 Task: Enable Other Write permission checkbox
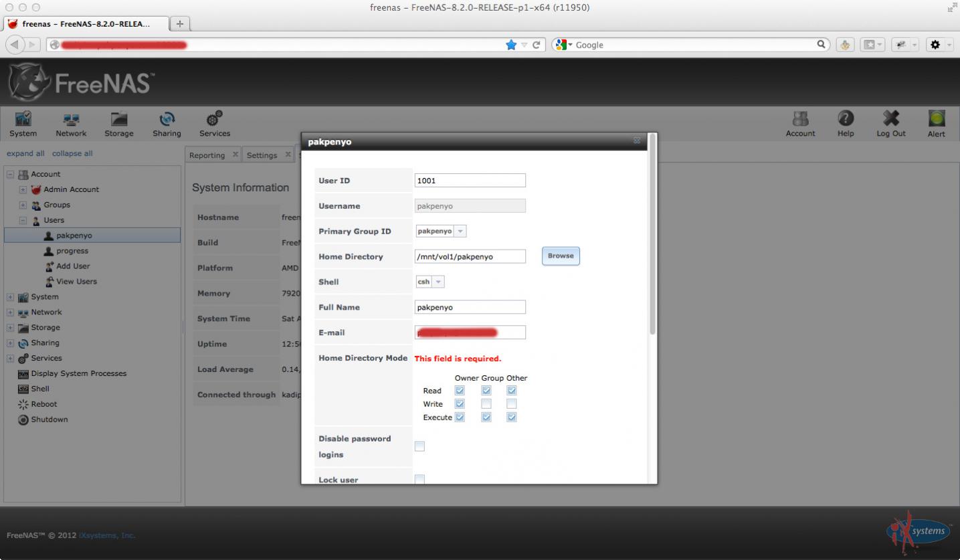point(512,404)
